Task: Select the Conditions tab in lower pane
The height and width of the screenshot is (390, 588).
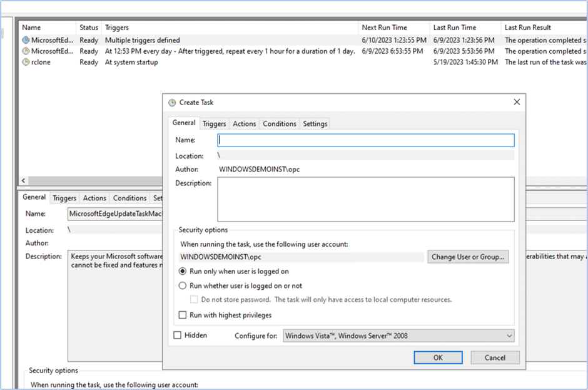Action: [x=129, y=198]
